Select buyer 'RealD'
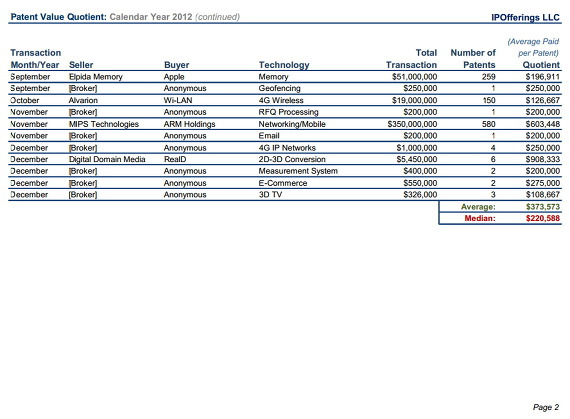 pos(175,159)
